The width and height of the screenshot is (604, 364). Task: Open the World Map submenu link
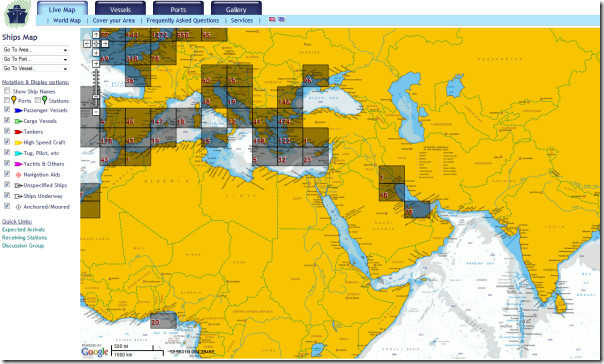click(x=67, y=20)
